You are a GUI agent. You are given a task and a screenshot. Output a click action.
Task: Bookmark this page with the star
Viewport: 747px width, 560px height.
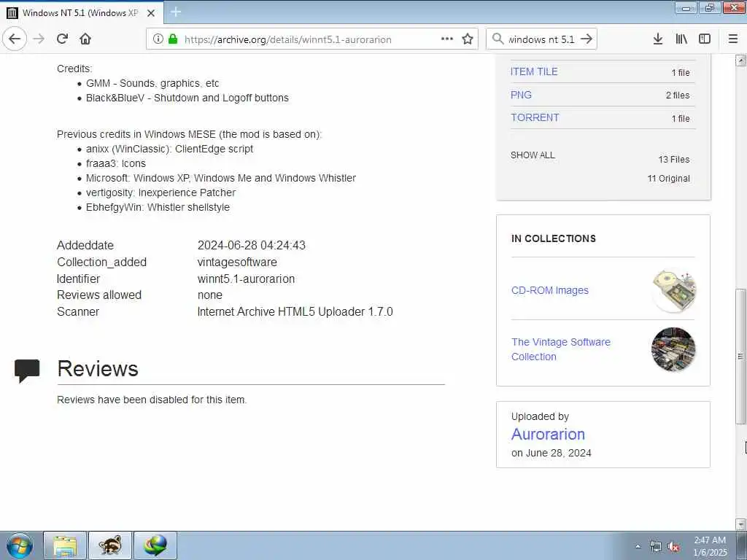point(468,39)
